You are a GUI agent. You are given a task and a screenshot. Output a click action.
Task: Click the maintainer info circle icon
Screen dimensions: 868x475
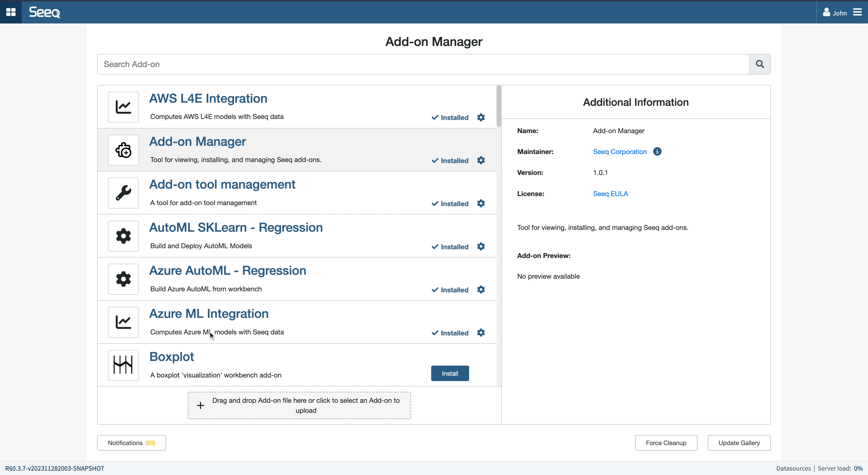[657, 151]
